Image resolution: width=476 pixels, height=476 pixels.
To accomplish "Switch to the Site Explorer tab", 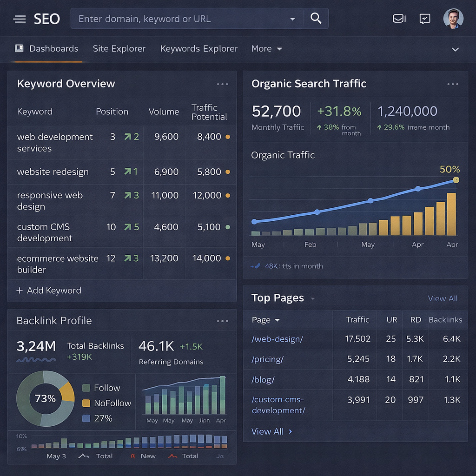I will (x=119, y=49).
